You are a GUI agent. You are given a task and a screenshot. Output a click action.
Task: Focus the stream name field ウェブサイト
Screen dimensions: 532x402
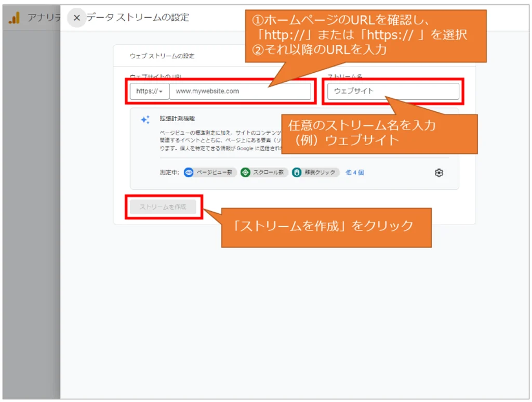coord(393,91)
